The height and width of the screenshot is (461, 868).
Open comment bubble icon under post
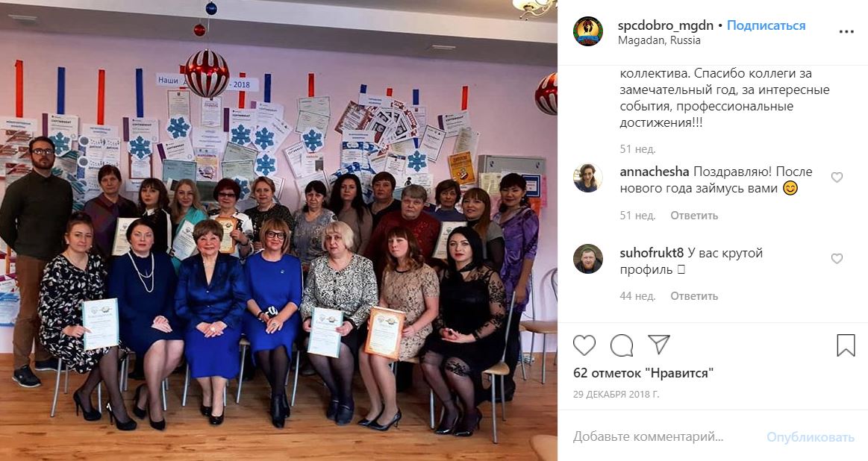pyautogui.click(x=622, y=345)
